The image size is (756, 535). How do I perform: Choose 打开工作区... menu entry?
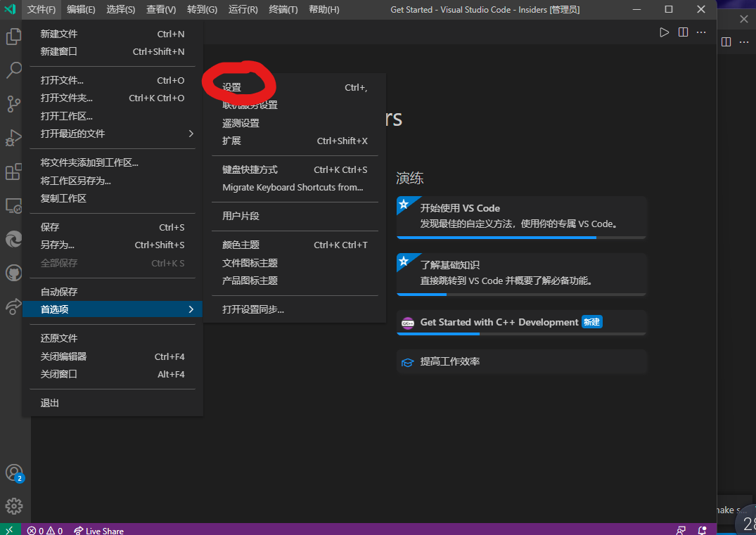click(x=113, y=116)
